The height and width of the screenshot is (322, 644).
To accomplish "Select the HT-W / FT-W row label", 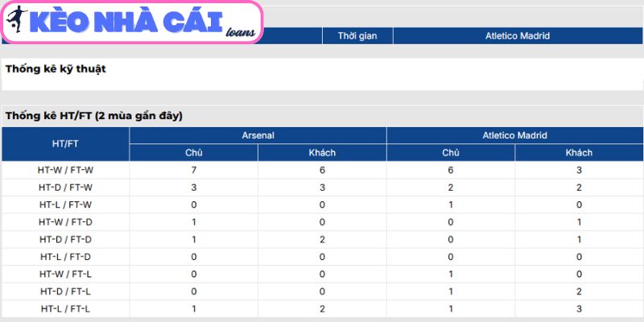I will coord(66,170).
